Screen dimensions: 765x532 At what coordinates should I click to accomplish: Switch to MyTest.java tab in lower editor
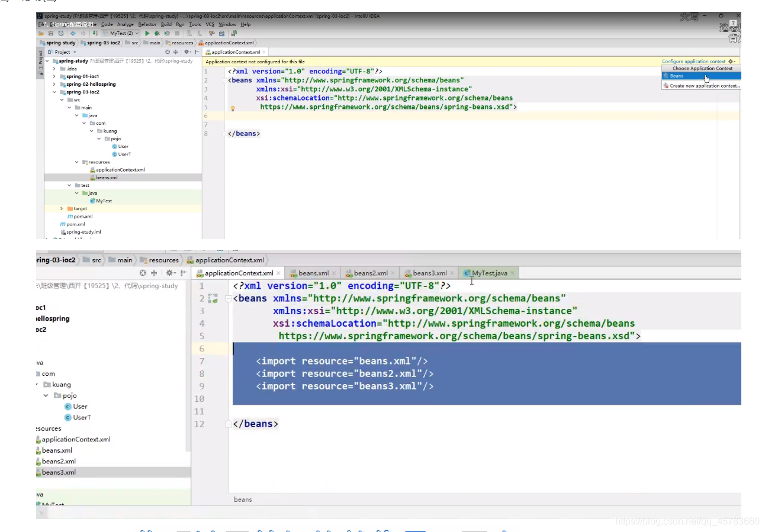coord(490,273)
